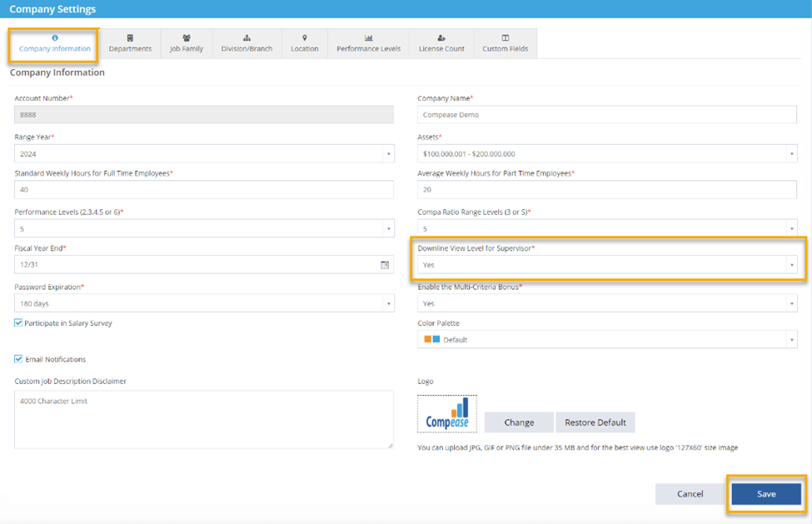Open the License Count tab
Viewport: 812px width, 524px height.
click(441, 43)
